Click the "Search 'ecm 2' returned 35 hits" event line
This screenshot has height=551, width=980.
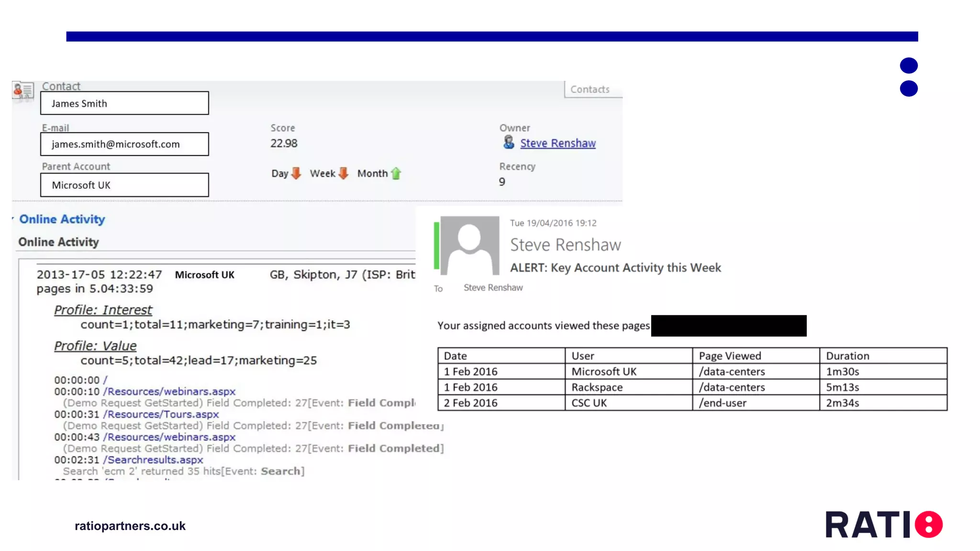184,471
